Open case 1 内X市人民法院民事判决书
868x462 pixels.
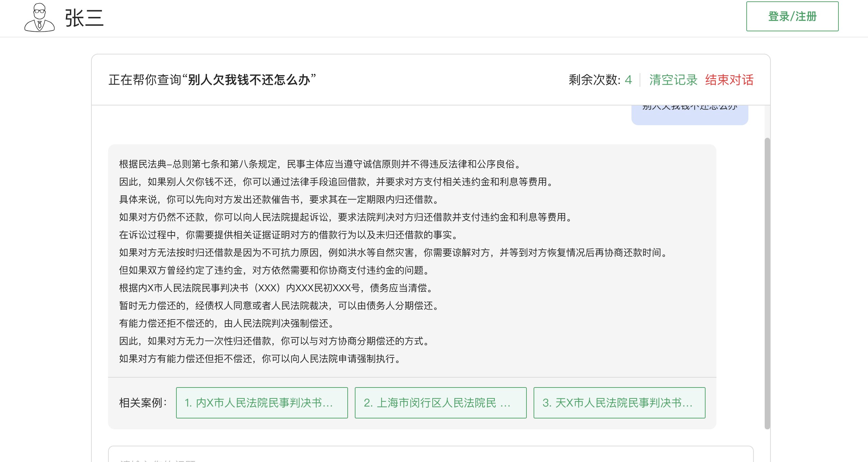point(262,403)
